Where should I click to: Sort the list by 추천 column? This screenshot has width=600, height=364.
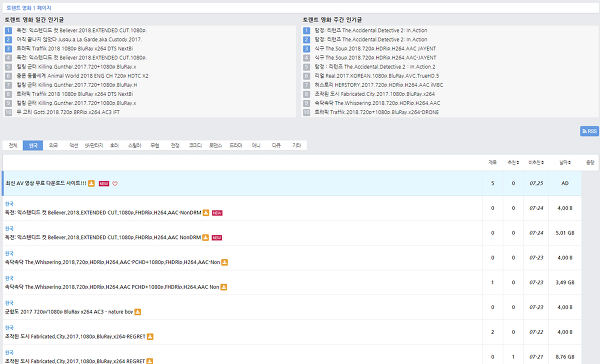(513, 163)
